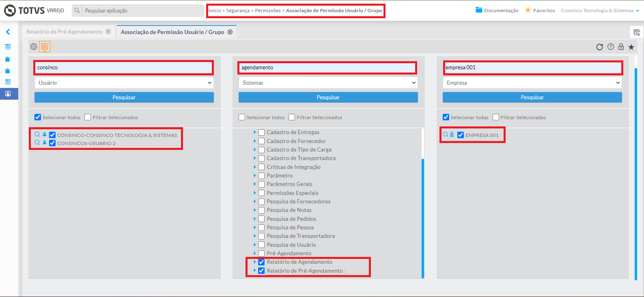
Task: Uncheck Selecionar todos in the user panel
Action: coord(38,117)
